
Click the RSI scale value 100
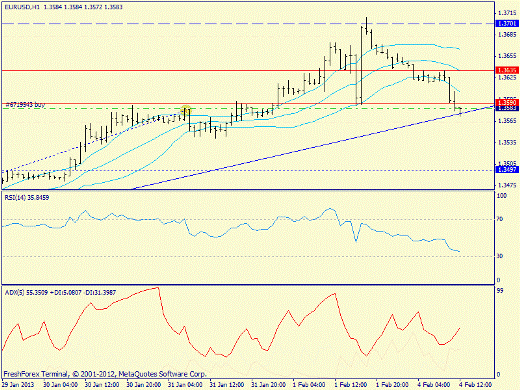[x=502, y=196]
